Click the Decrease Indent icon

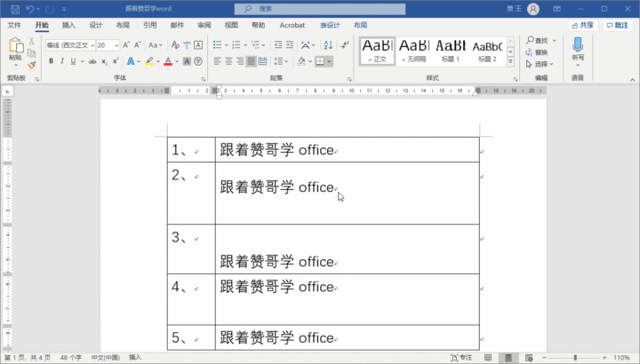(x=278, y=45)
